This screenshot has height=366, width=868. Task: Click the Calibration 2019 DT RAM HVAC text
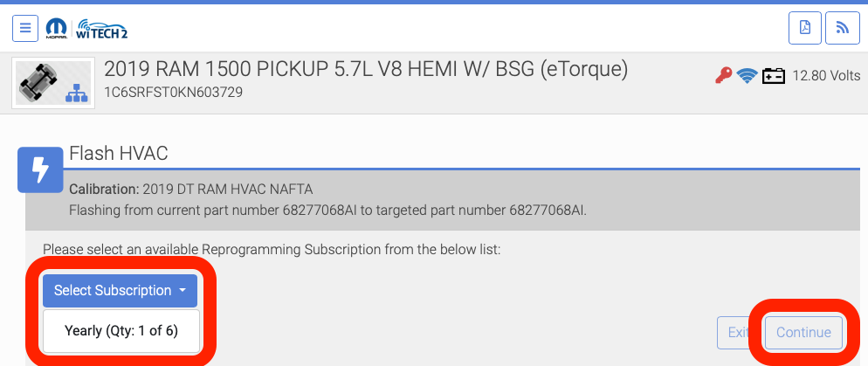(190, 189)
